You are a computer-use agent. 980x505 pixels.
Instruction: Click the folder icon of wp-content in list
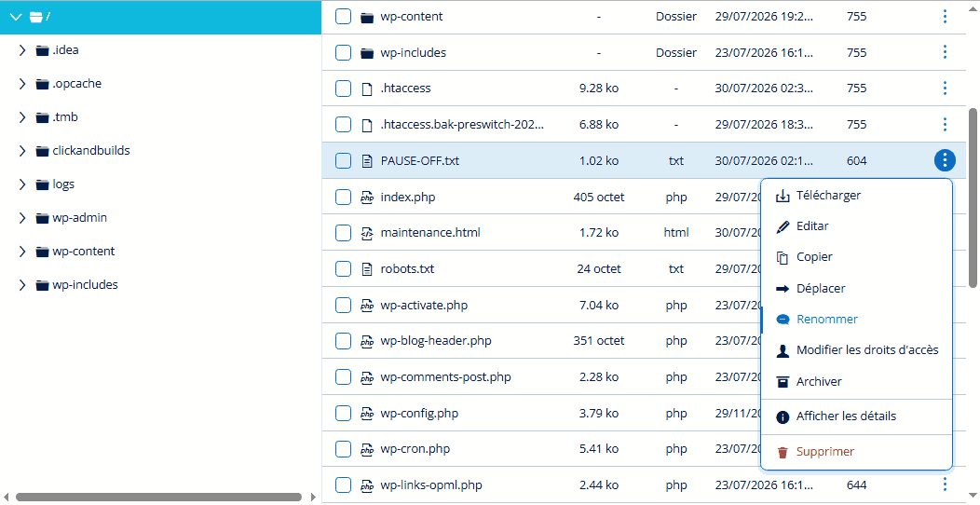(367, 17)
